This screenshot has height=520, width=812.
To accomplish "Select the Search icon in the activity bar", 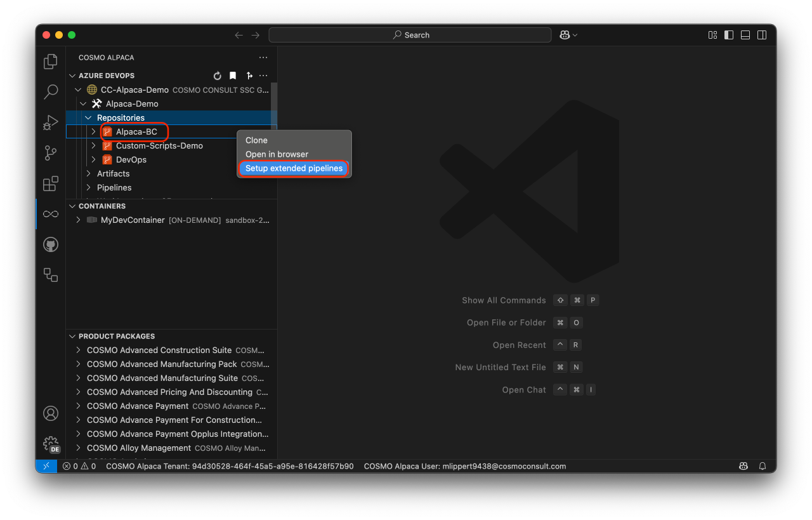I will (x=51, y=92).
